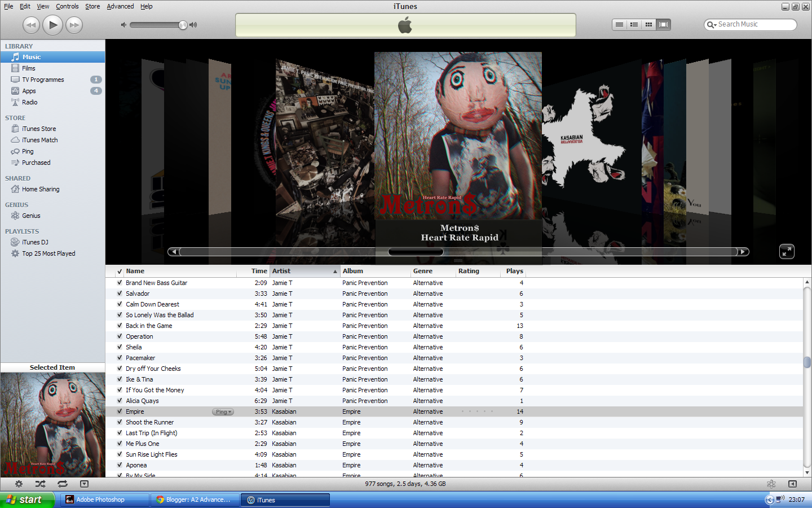Click the Next track button
The height and width of the screenshot is (508, 812).
(x=74, y=25)
